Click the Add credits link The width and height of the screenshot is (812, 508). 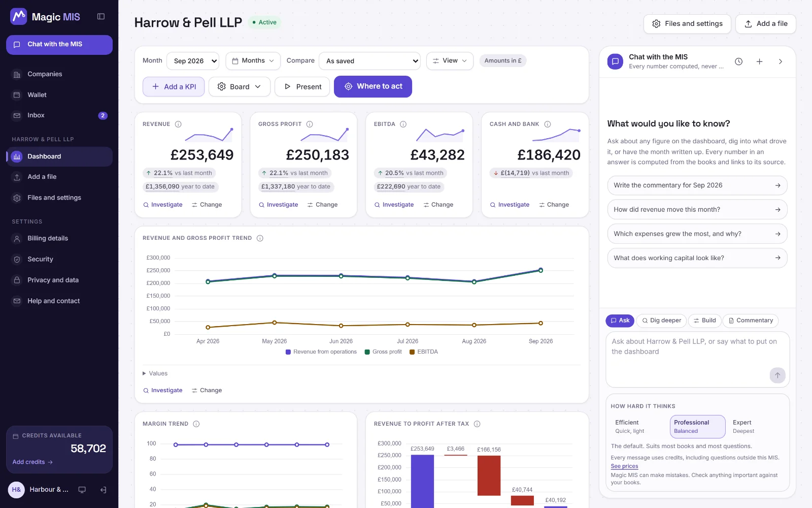tap(32, 462)
